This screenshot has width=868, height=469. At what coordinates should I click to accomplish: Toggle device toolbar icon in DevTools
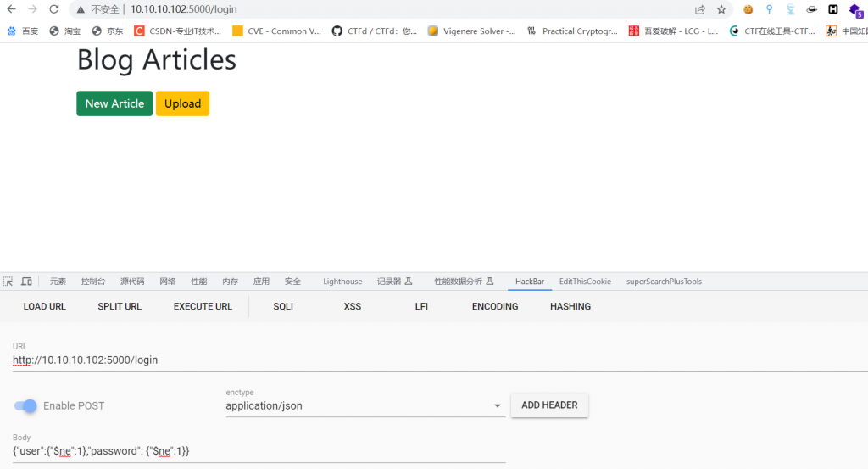coord(26,282)
